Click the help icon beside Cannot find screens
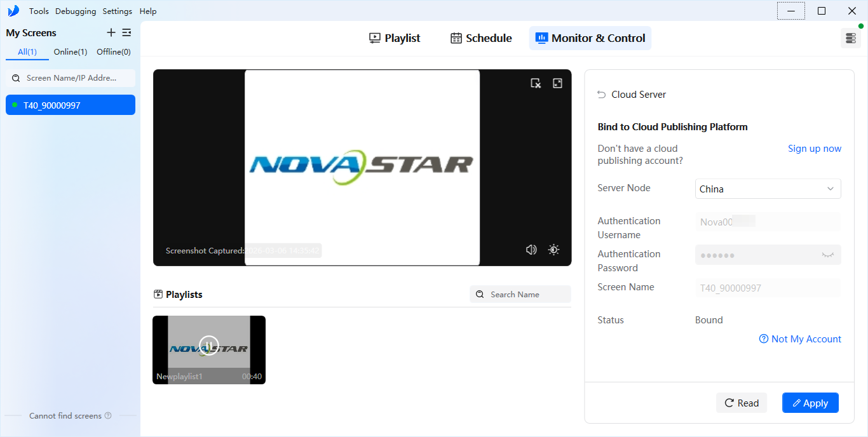 click(x=108, y=415)
